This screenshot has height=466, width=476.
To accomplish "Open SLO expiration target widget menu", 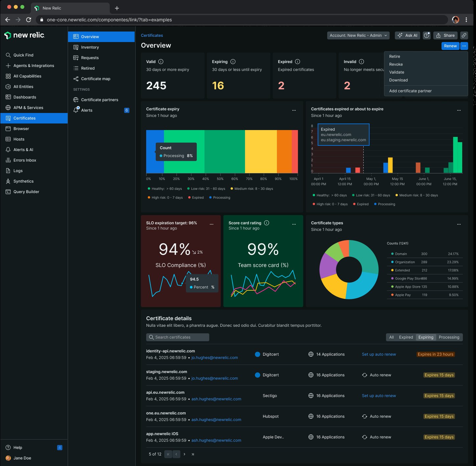I will pyautogui.click(x=212, y=224).
